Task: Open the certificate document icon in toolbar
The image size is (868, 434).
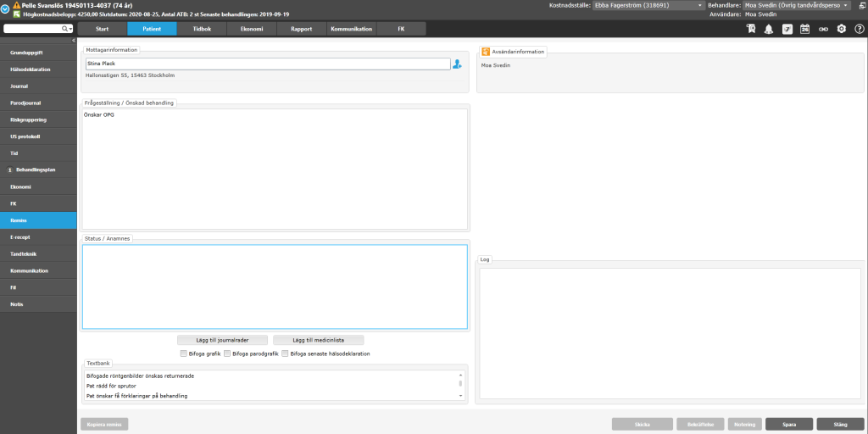Action: pos(751,29)
